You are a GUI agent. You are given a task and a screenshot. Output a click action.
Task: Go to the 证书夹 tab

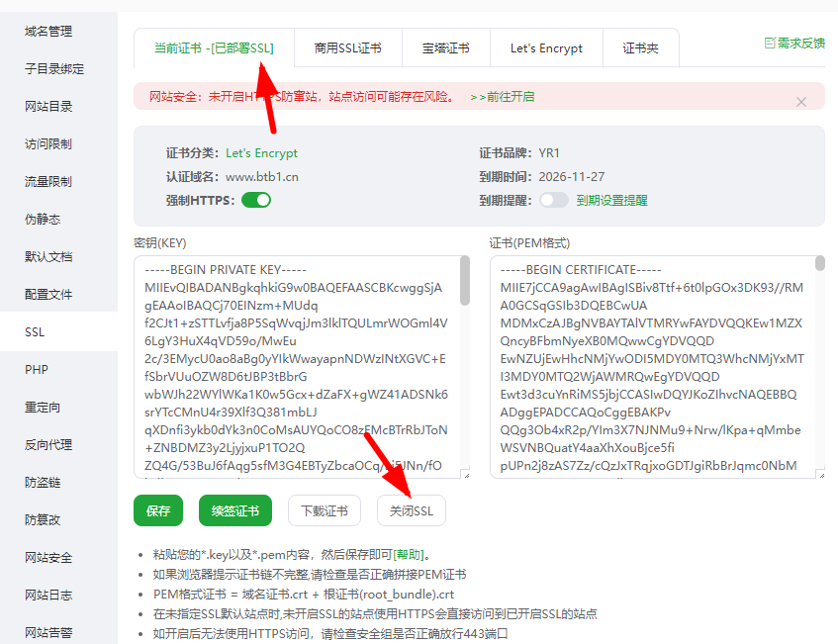click(640, 48)
